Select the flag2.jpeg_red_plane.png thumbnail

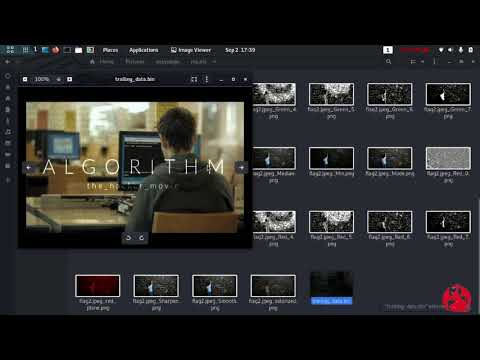pyautogui.click(x=97, y=286)
